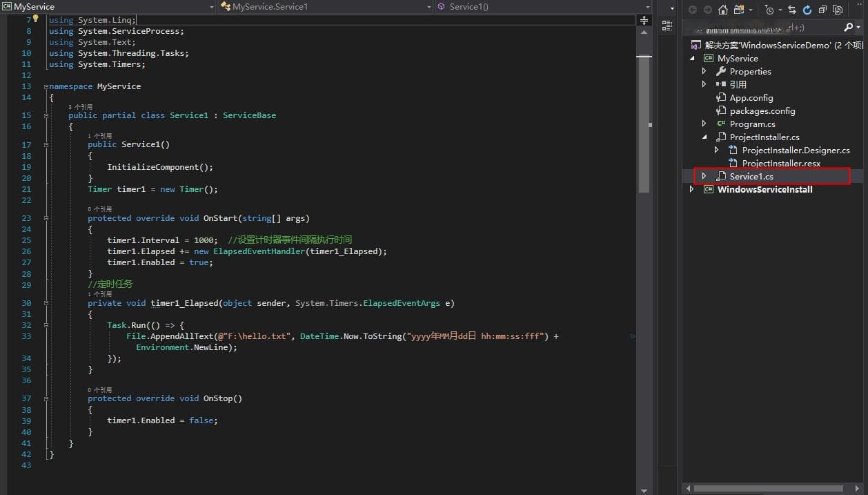The height and width of the screenshot is (495, 868).
Task: Click the '3 个引用' CodeLens link
Action: 79,107
